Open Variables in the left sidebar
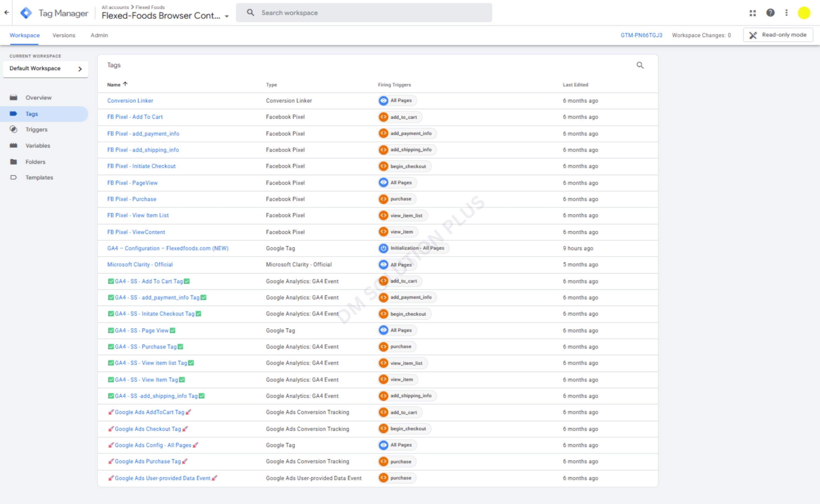This screenshot has width=820, height=504. pyautogui.click(x=38, y=146)
